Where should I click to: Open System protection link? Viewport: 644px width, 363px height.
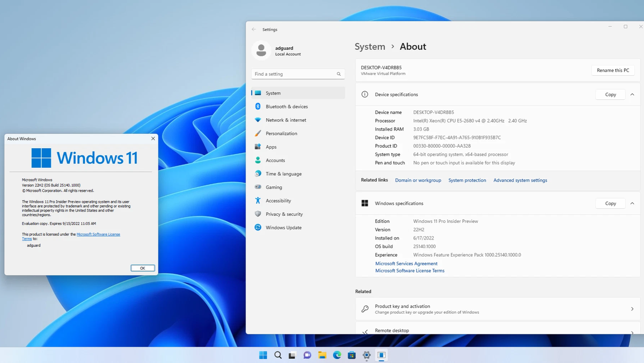point(467,180)
